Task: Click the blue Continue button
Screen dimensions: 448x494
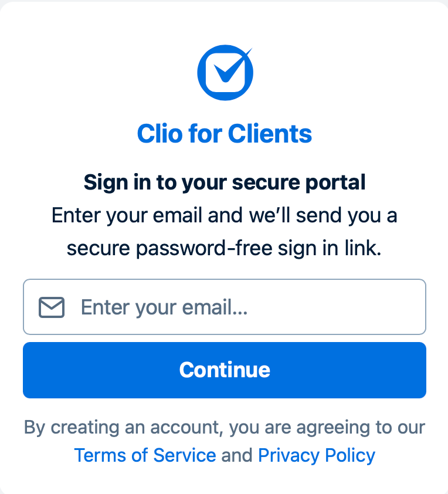Action: pos(225,370)
